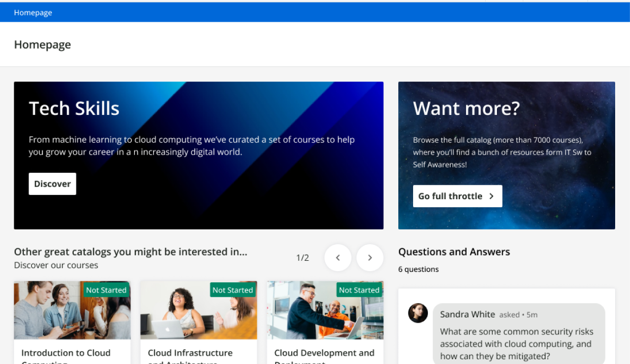Open the Homepage breadcrumb in blue bar
This screenshot has height=364, width=630.
(33, 13)
